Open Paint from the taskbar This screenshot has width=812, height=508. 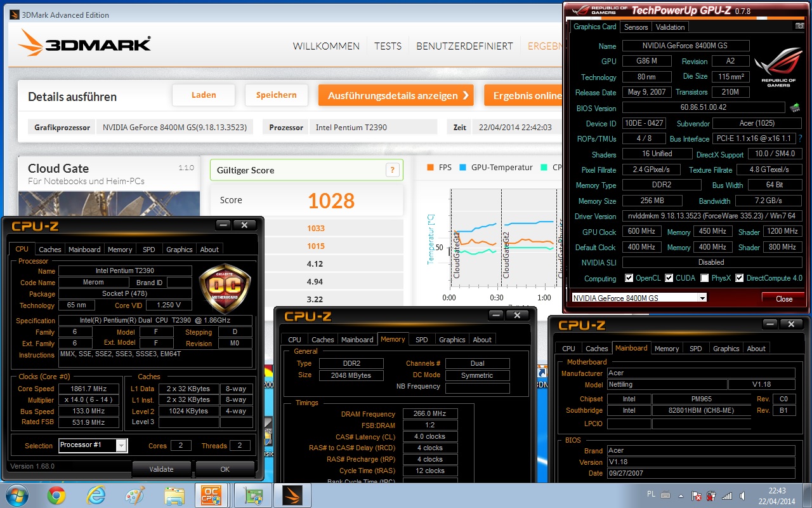(134, 495)
